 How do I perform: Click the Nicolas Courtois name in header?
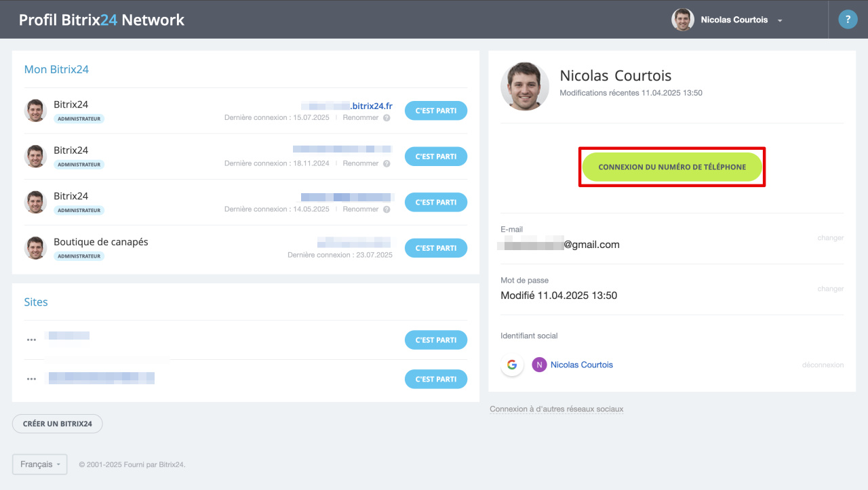point(734,20)
